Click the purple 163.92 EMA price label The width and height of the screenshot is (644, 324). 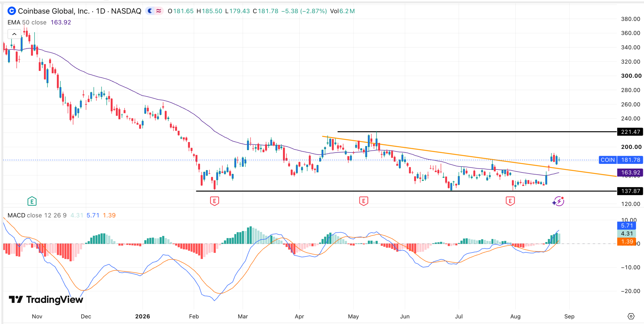(x=630, y=172)
